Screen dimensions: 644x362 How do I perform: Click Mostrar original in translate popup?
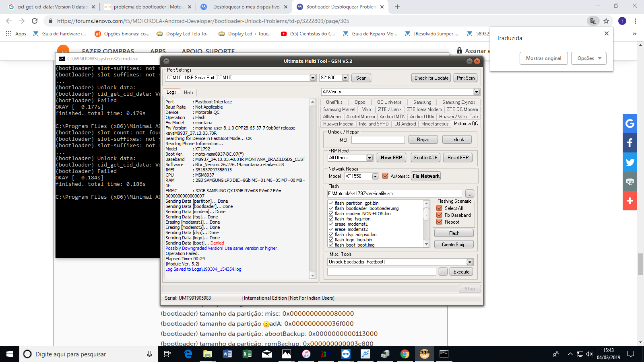[543, 58]
